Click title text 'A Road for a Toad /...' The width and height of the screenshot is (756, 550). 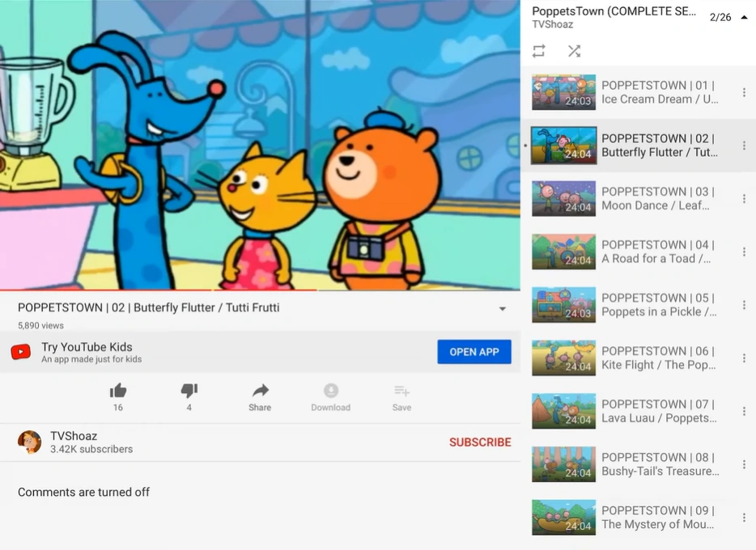(x=656, y=259)
